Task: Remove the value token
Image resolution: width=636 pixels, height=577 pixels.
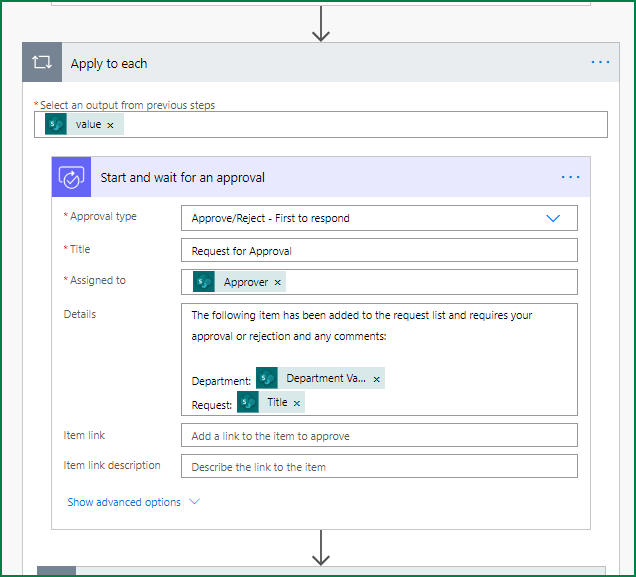Action: (x=110, y=125)
